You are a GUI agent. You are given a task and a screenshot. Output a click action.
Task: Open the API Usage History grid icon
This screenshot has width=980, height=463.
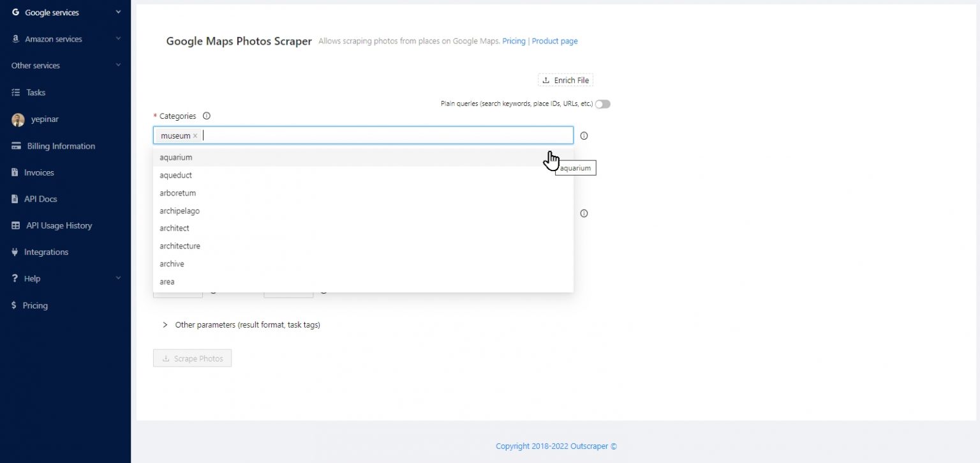16,225
